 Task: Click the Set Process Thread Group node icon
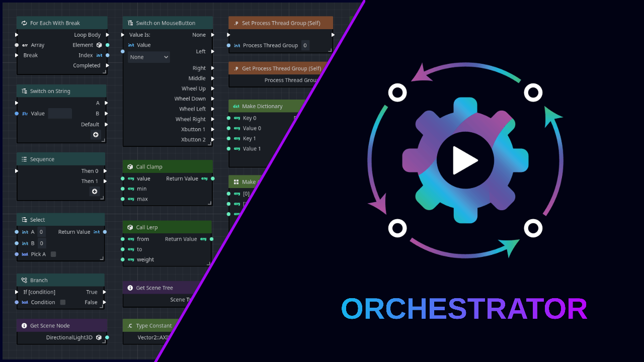pyautogui.click(x=236, y=23)
